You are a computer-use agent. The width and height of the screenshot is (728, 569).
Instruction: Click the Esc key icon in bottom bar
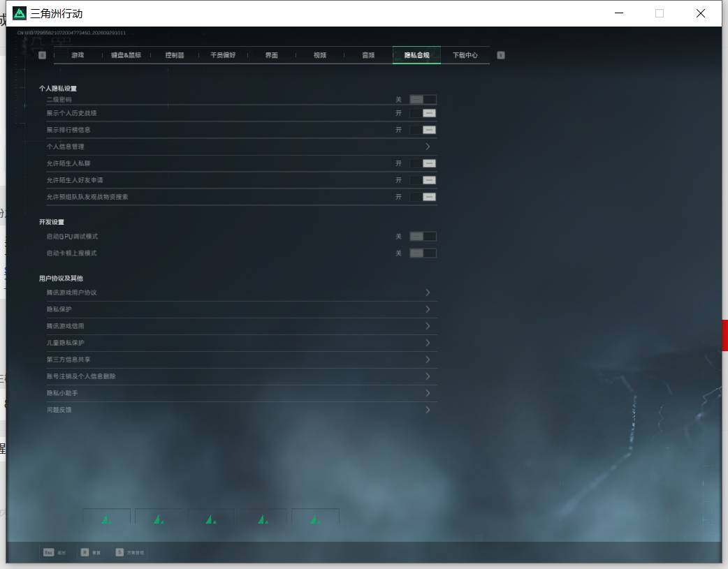[49, 552]
